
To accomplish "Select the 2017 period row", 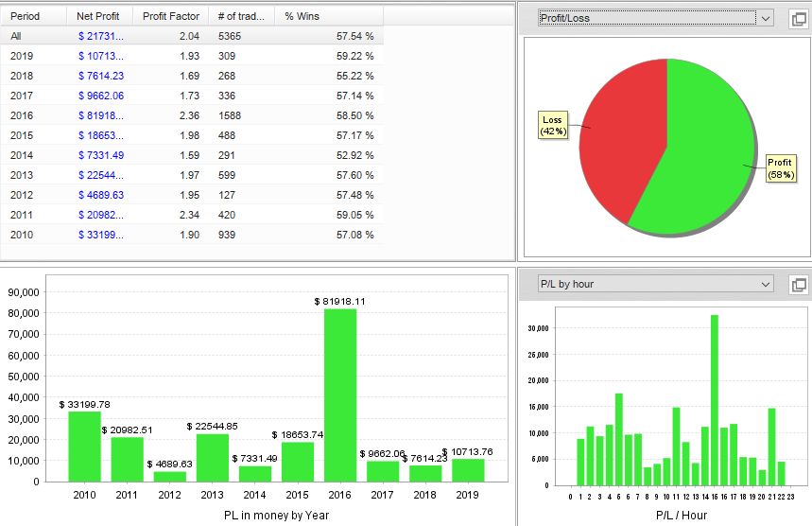I will click(x=192, y=96).
